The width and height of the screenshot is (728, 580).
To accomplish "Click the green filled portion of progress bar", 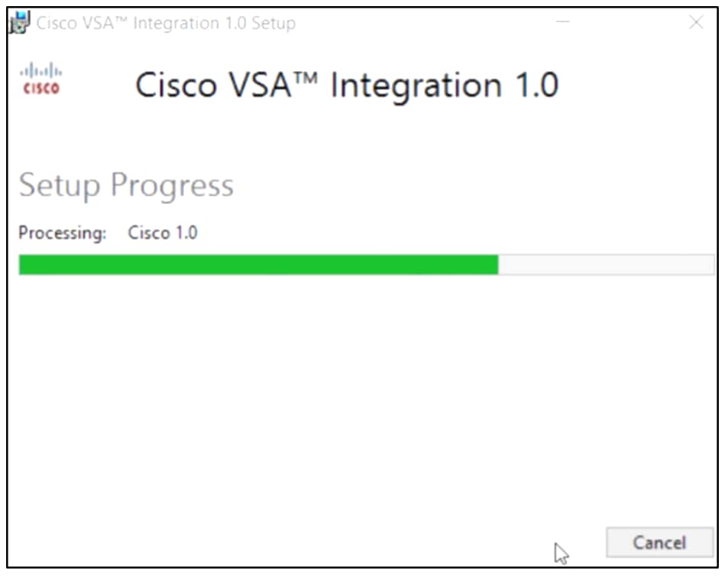I will (x=259, y=264).
